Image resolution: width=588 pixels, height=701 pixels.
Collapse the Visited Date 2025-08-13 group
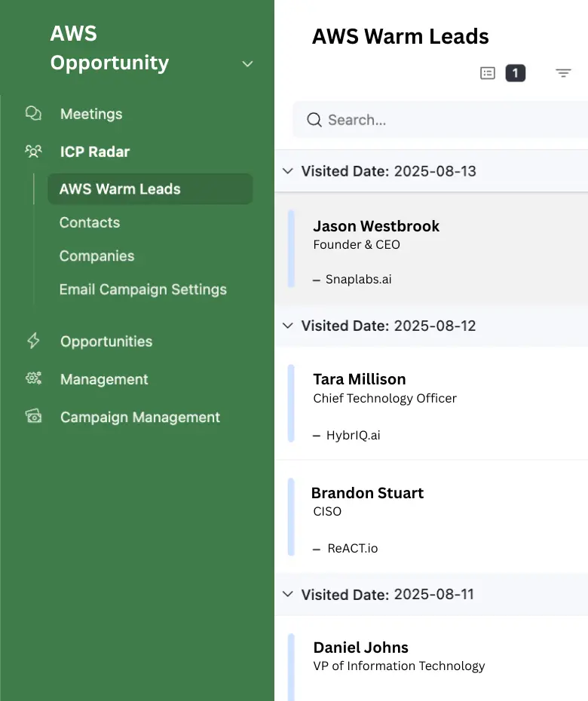287,171
